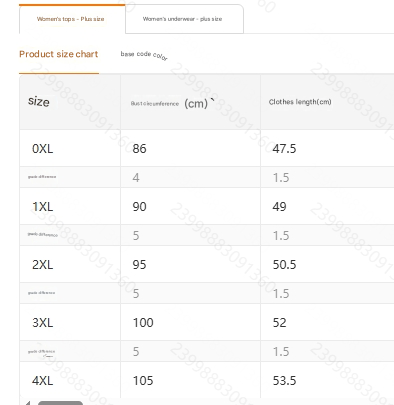Viewport: 394px width, 405px height.
Task: Click clothes length 50.5 in 2XL row
Action: click(x=284, y=265)
